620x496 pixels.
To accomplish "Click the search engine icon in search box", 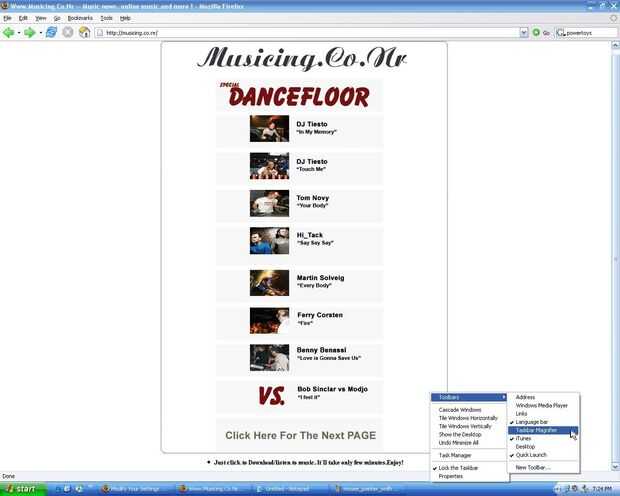I will 560,33.
